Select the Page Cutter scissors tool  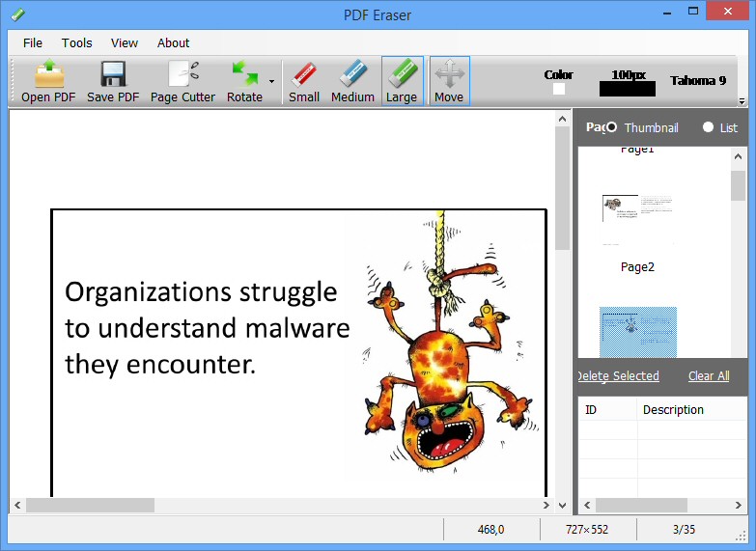pyautogui.click(x=182, y=81)
